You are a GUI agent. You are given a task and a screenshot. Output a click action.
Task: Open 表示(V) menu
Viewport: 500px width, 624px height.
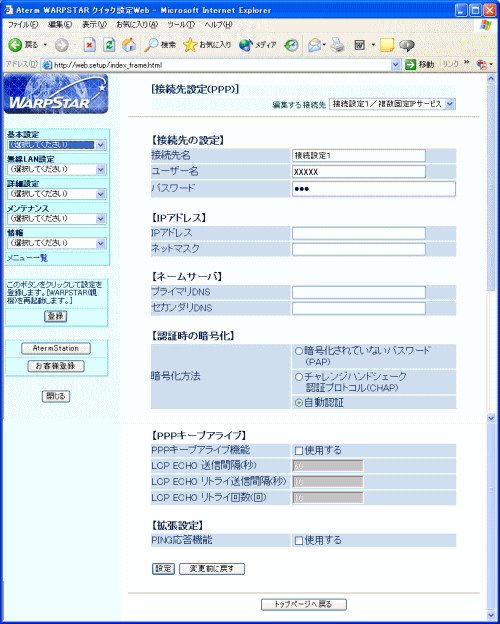coord(94,25)
